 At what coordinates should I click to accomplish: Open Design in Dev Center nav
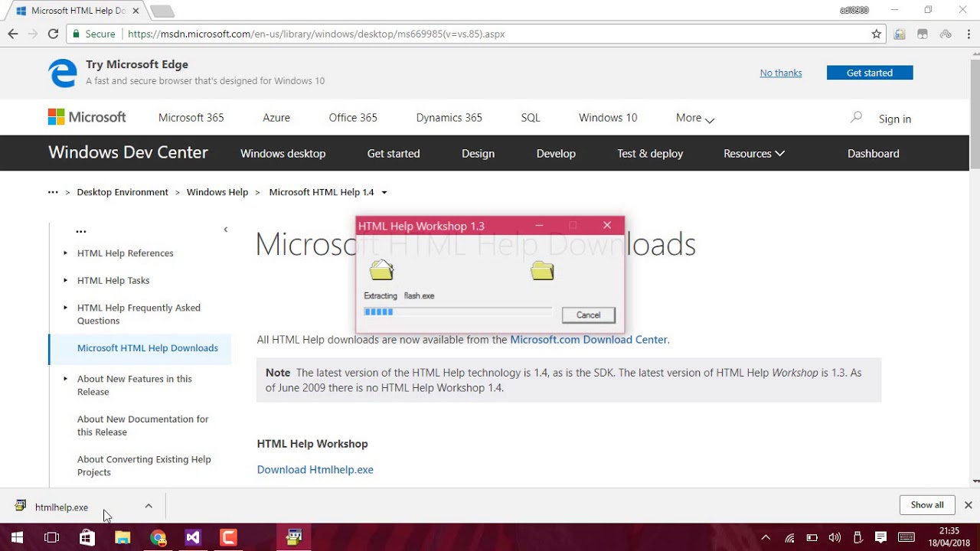(x=478, y=153)
